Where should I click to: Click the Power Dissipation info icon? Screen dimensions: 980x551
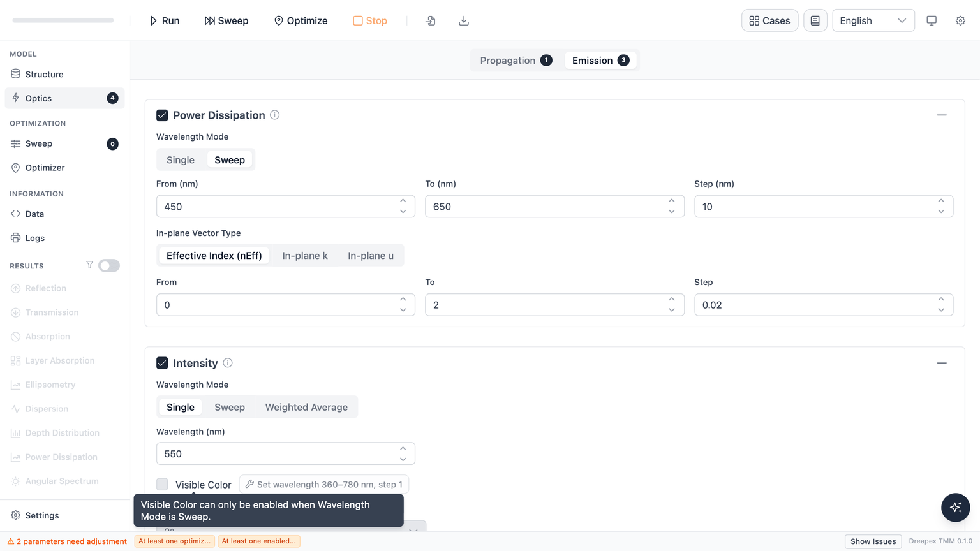pyautogui.click(x=275, y=115)
